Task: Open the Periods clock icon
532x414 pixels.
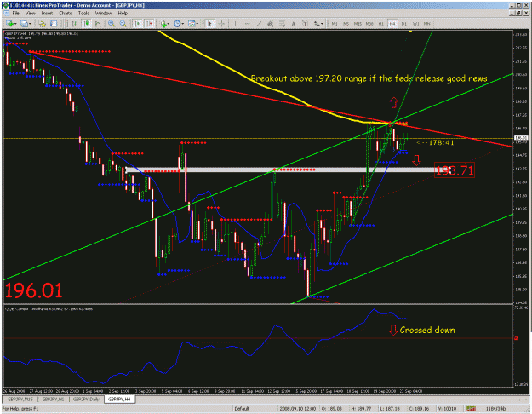Action: (177, 24)
